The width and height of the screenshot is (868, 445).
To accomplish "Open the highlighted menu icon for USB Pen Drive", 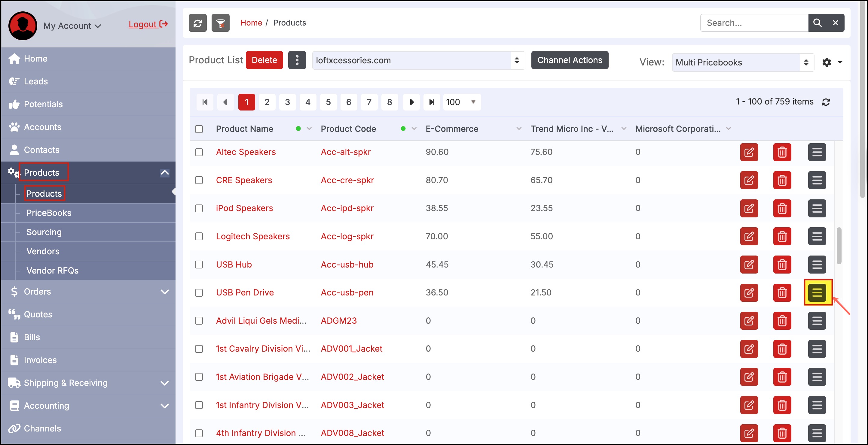I will coord(817,292).
